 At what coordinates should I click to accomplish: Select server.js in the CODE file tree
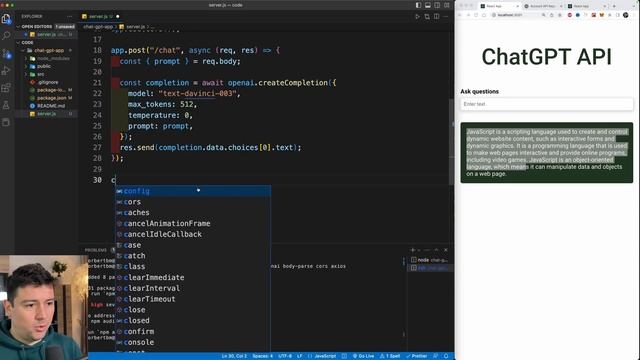point(47,114)
